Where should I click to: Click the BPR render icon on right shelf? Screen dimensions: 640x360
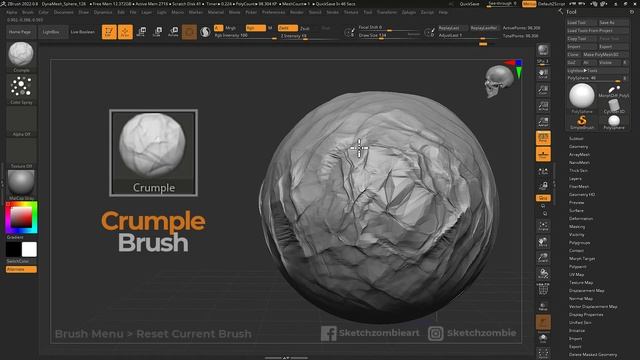click(543, 50)
